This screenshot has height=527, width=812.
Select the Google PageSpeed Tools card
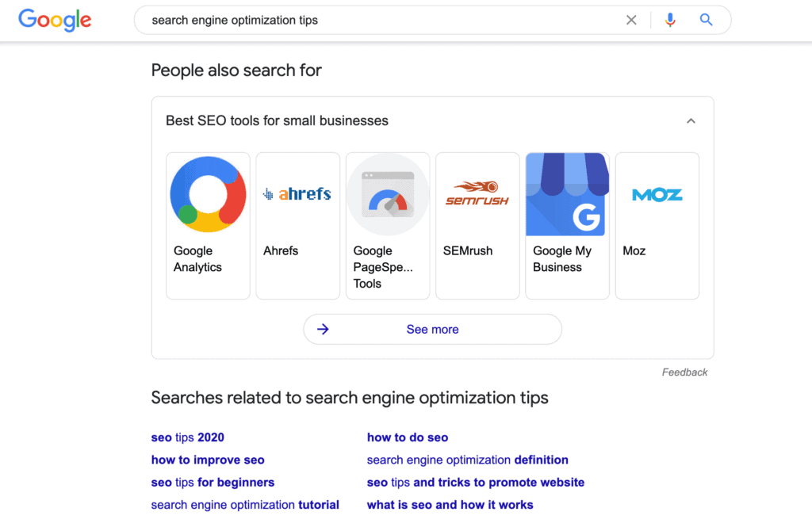coord(388,225)
